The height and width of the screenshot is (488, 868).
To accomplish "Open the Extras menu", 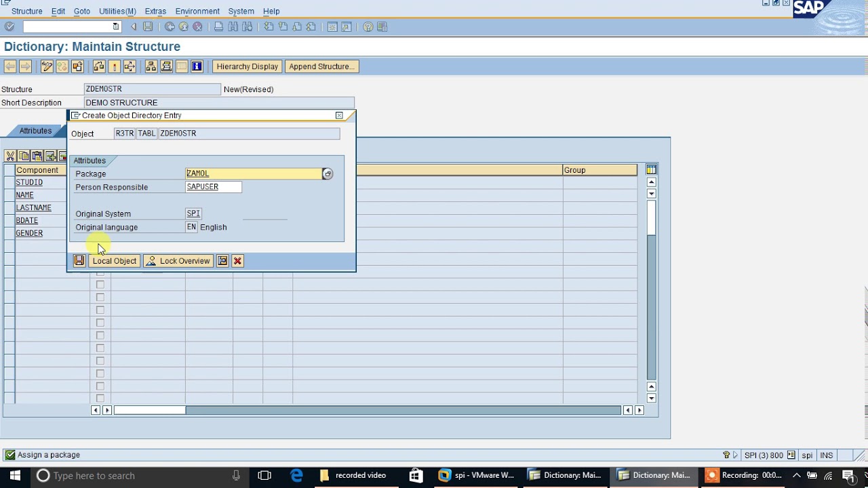I will click(x=155, y=11).
